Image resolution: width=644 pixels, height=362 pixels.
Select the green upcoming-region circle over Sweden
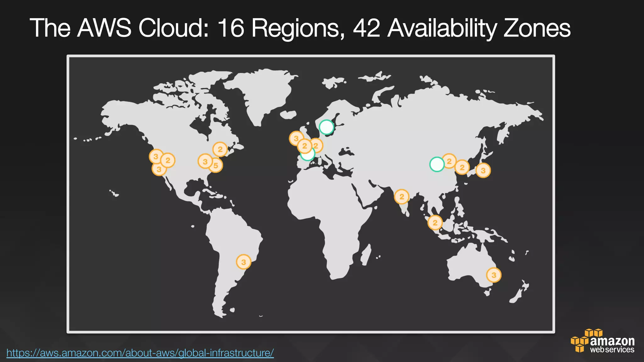pyautogui.click(x=326, y=127)
